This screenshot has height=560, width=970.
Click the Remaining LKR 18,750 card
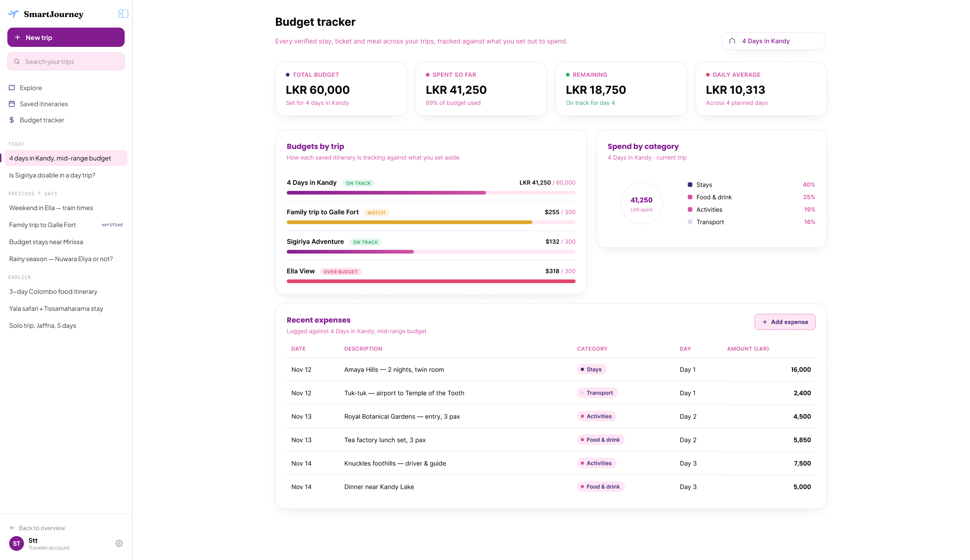[x=621, y=89]
